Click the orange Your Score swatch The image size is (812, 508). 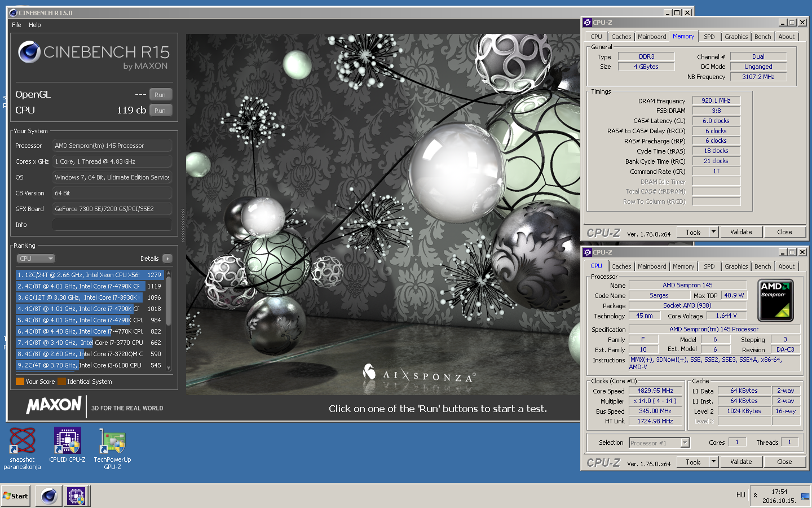tap(20, 382)
